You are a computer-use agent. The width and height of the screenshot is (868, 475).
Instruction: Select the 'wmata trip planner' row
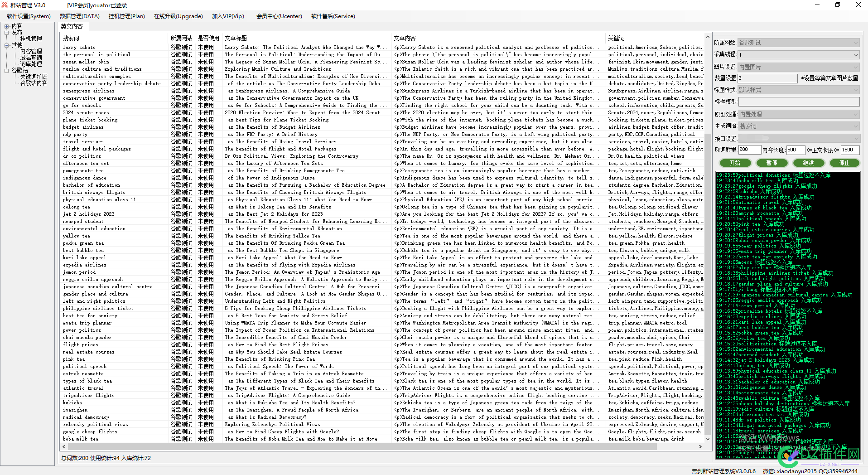pos(382,323)
